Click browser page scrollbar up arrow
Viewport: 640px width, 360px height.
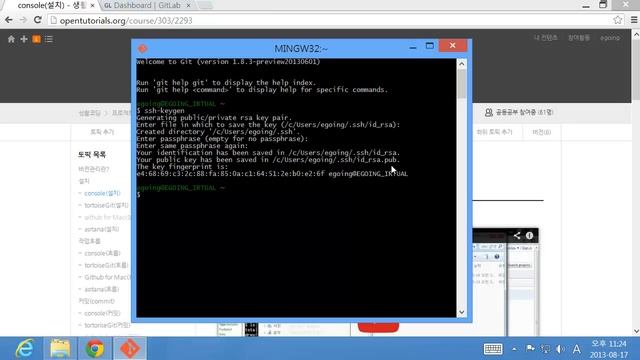click(x=636, y=35)
